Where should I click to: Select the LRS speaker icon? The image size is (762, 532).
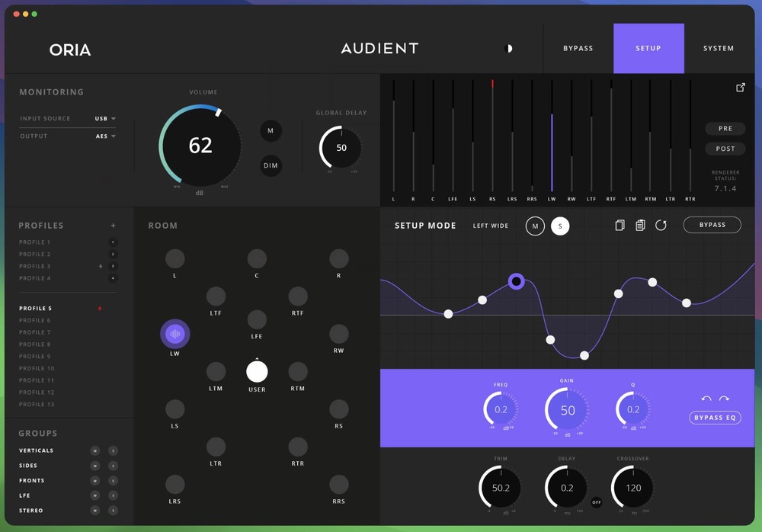click(175, 484)
